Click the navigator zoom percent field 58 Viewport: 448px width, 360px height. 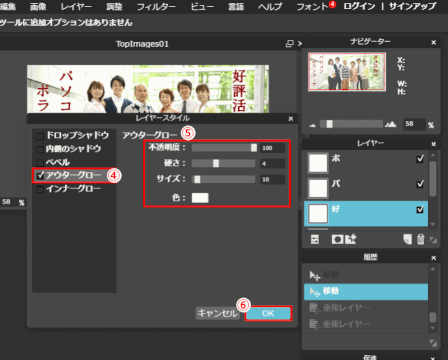click(414, 124)
